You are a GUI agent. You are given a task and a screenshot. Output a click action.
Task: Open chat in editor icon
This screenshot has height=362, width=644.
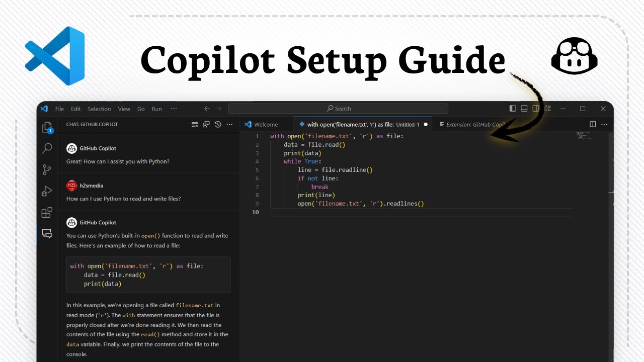point(206,124)
